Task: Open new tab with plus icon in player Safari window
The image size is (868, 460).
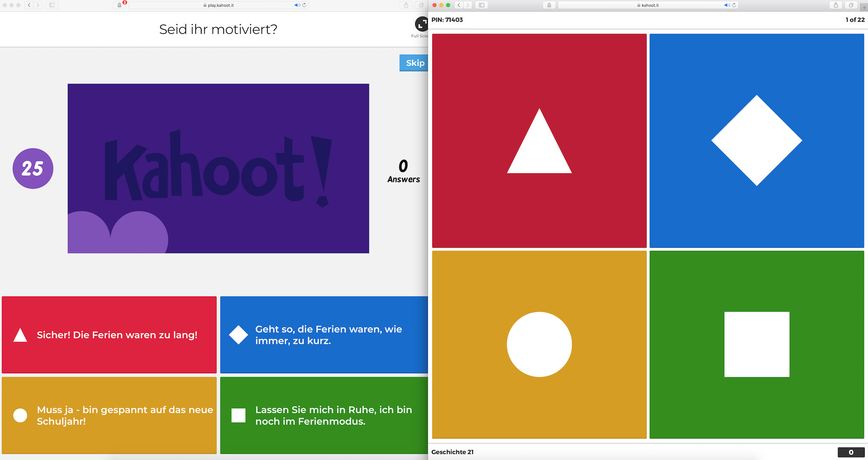Action: coord(864,7)
